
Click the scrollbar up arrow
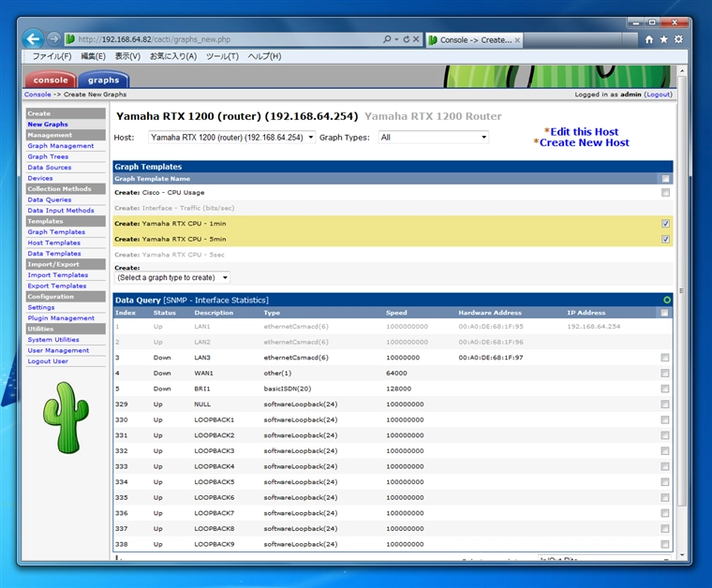(x=682, y=71)
